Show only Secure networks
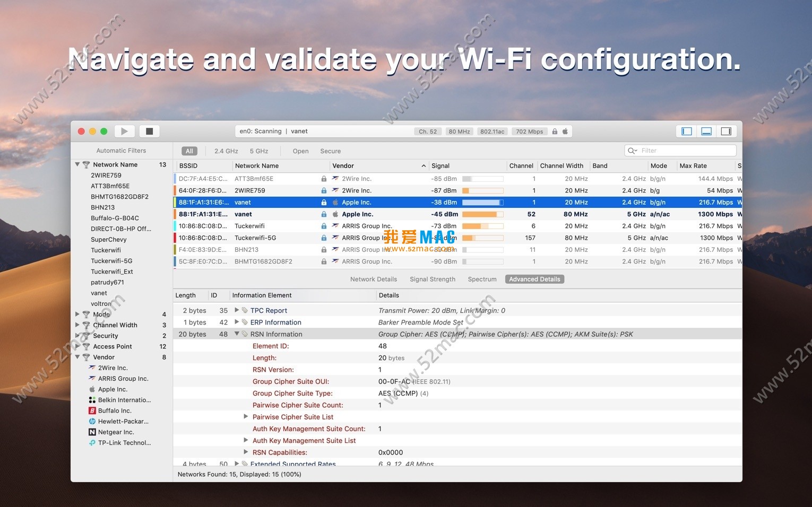This screenshot has height=507, width=812. pos(331,151)
